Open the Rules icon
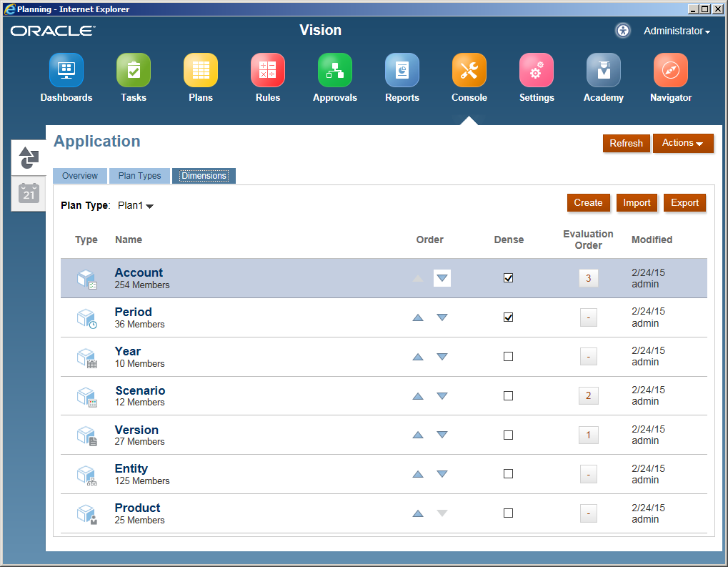The width and height of the screenshot is (728, 567). 268,70
